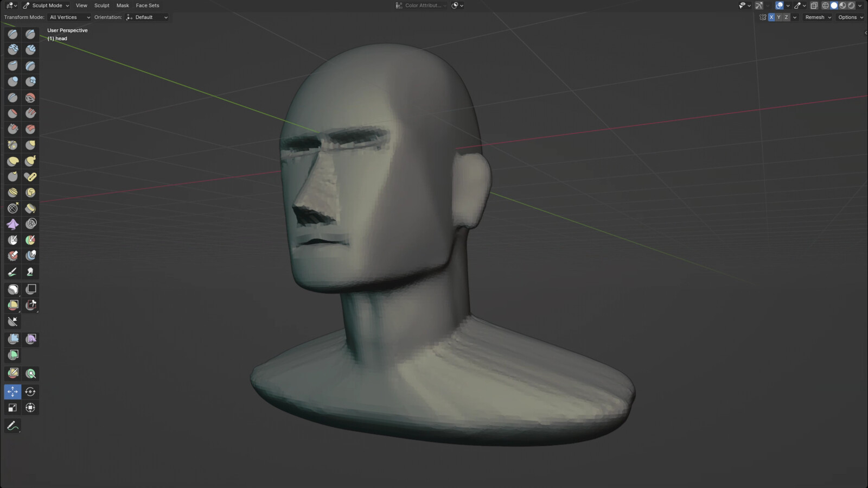Open the object visibility and selectability dropdown

click(x=745, y=5)
